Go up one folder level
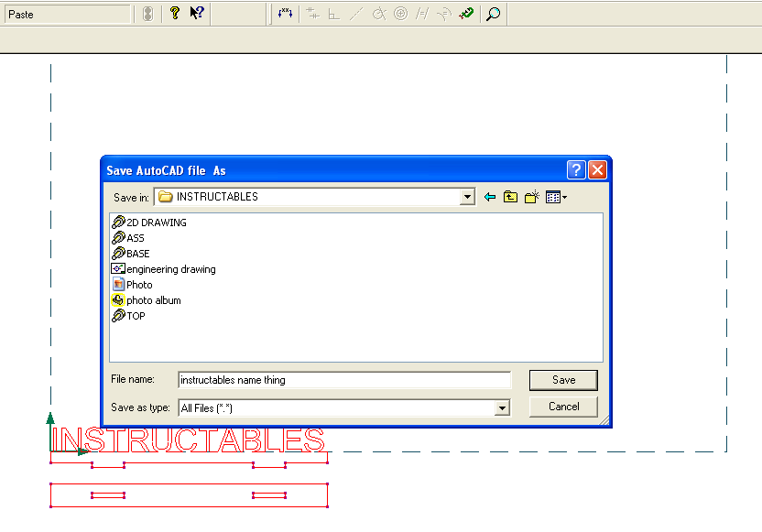 tap(510, 197)
